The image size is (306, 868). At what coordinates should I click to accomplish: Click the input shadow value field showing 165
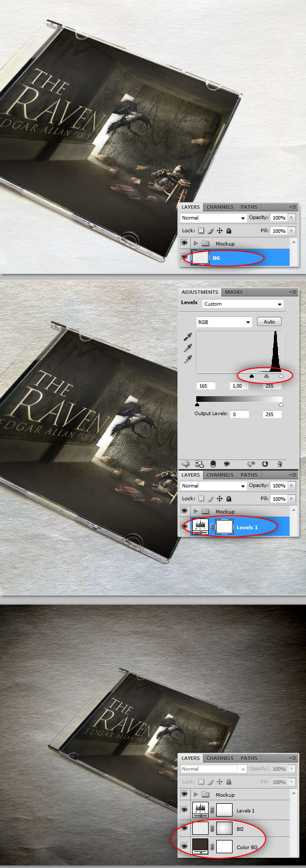click(206, 386)
